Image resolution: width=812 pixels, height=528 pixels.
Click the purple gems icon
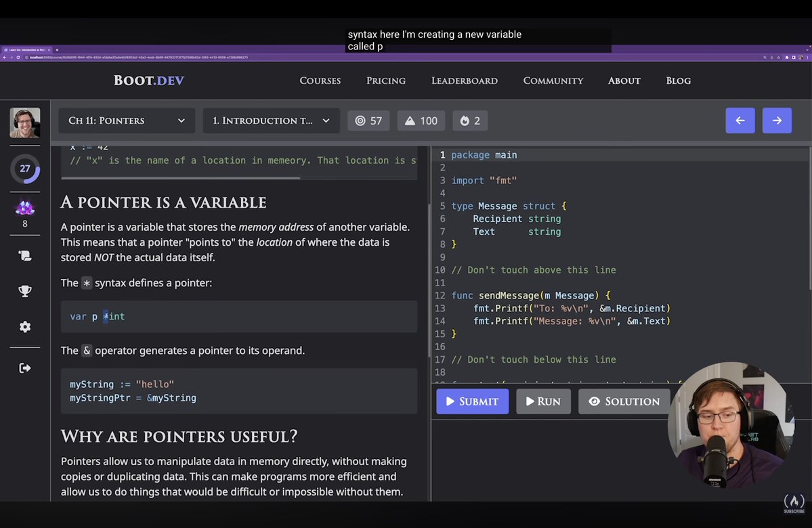click(25, 208)
